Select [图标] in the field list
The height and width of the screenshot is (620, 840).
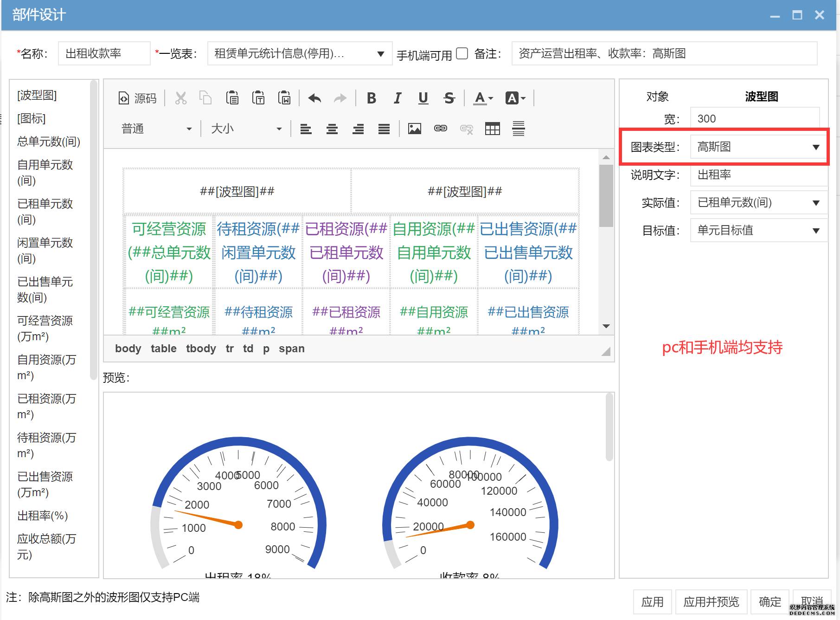[31, 118]
